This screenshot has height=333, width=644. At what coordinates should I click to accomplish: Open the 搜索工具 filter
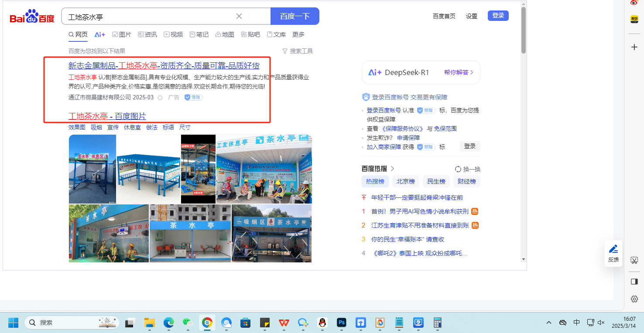(298, 51)
